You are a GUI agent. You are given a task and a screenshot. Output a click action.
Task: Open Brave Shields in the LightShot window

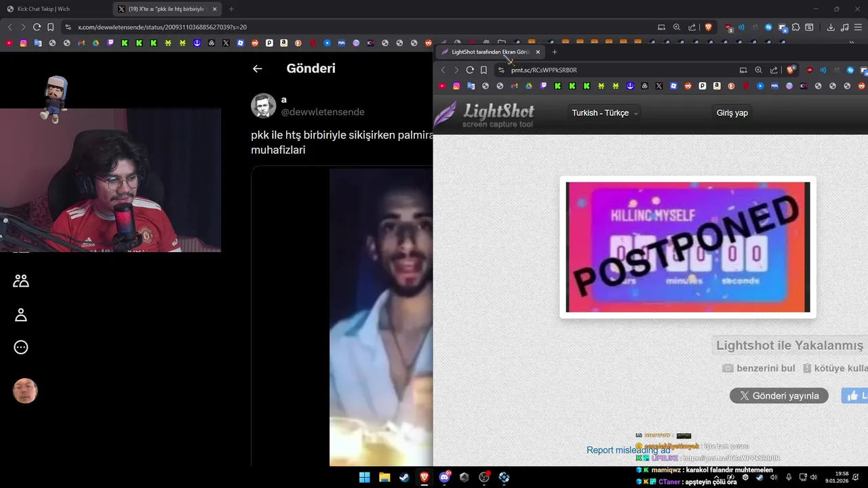[791, 70]
